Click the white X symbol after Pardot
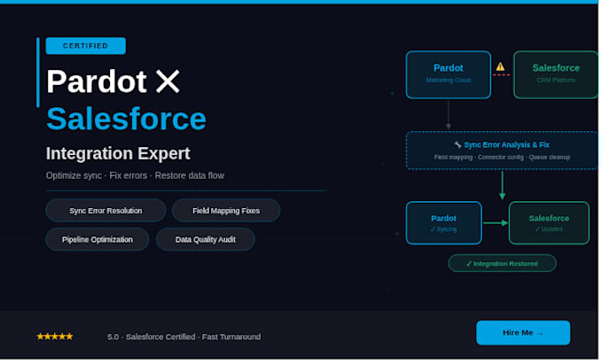 click(x=168, y=81)
